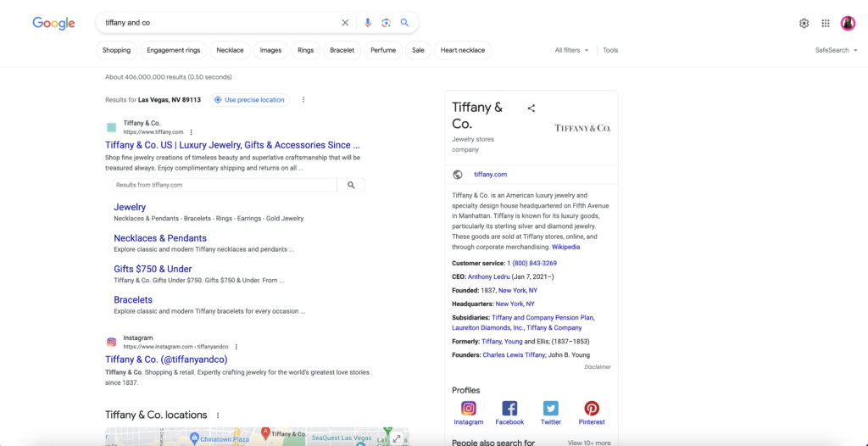Open the Twitter profile icon
Screen dimensions: 868x446
[x=550, y=409]
